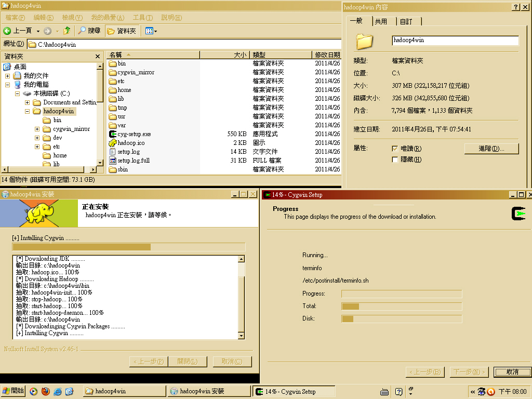Open the language bar keyboard icon
Screen dimensions: 532x399
(384, 392)
